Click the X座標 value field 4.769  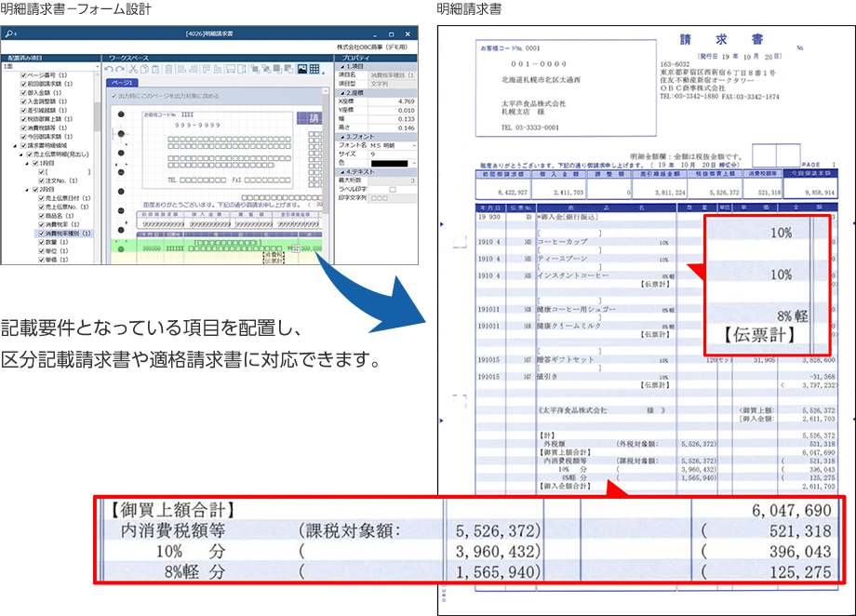pos(393,101)
